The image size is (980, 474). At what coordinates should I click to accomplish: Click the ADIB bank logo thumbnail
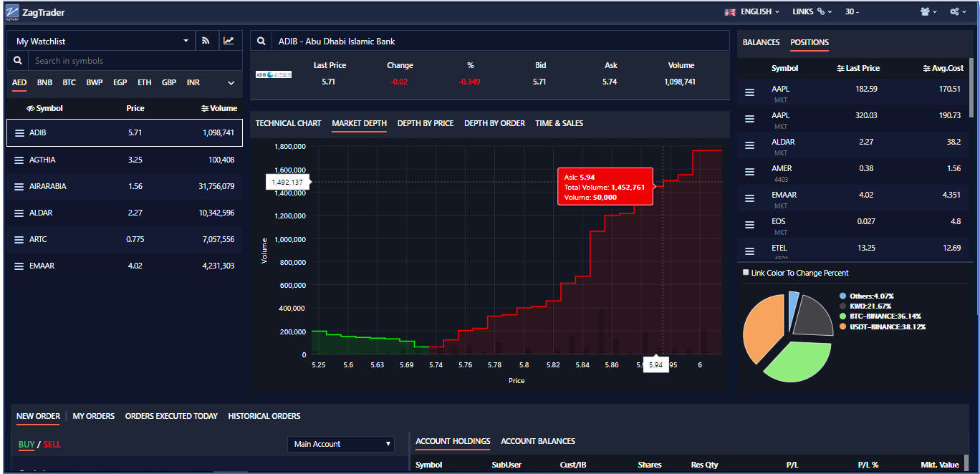pyautogui.click(x=274, y=74)
